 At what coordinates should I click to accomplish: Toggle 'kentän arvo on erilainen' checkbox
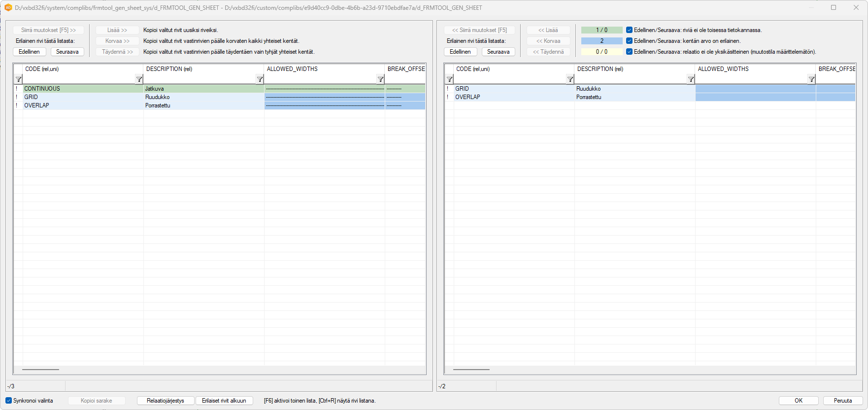[629, 41]
